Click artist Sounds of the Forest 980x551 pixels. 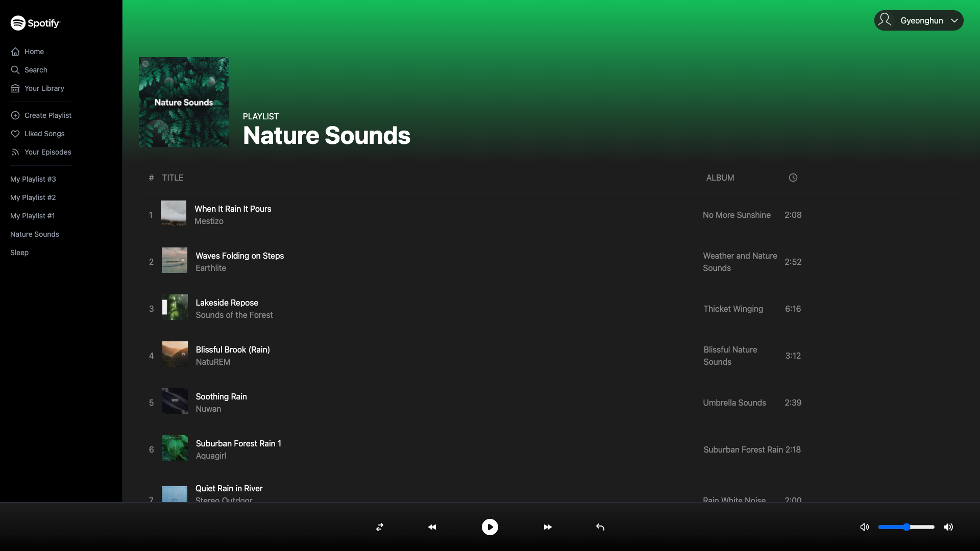[234, 315]
